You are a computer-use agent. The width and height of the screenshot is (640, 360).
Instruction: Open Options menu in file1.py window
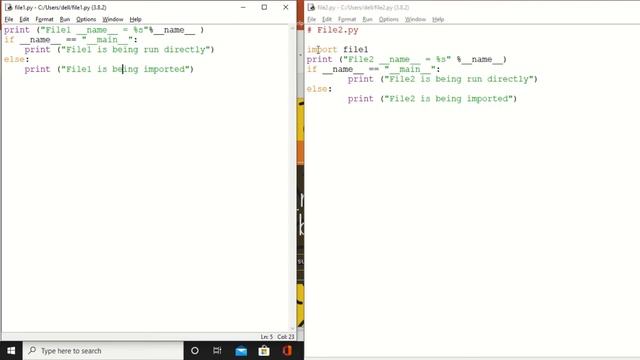pos(86,19)
